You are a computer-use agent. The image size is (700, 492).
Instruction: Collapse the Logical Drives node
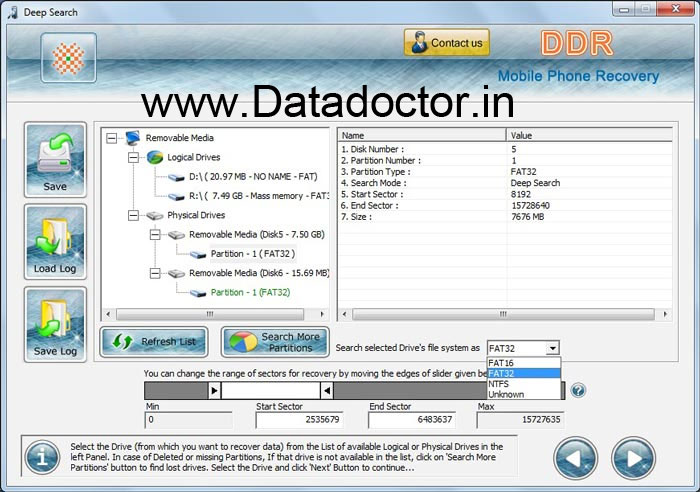click(x=133, y=158)
